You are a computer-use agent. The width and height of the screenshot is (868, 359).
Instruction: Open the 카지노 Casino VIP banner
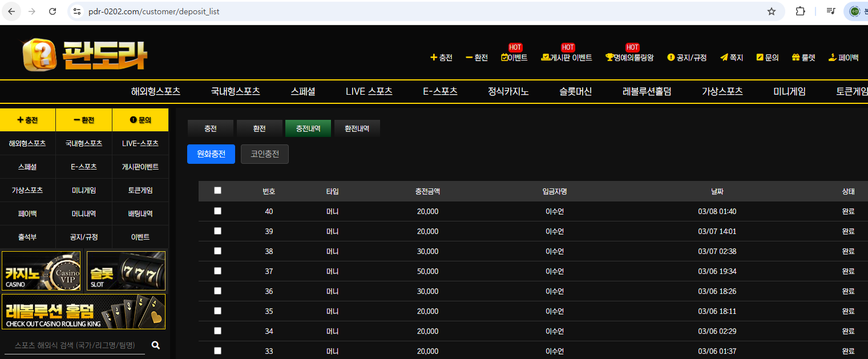pyautogui.click(x=42, y=271)
